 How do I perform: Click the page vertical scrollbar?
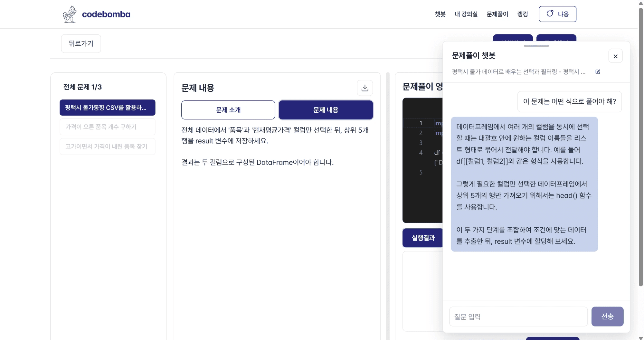pyautogui.click(x=641, y=146)
